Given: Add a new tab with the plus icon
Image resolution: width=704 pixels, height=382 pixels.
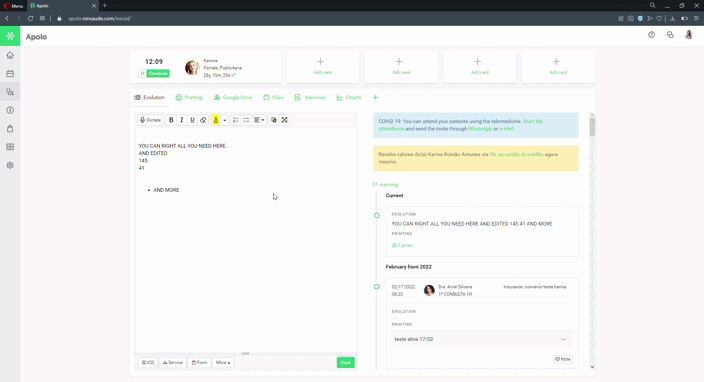Looking at the screenshot, I should pyautogui.click(x=375, y=97).
